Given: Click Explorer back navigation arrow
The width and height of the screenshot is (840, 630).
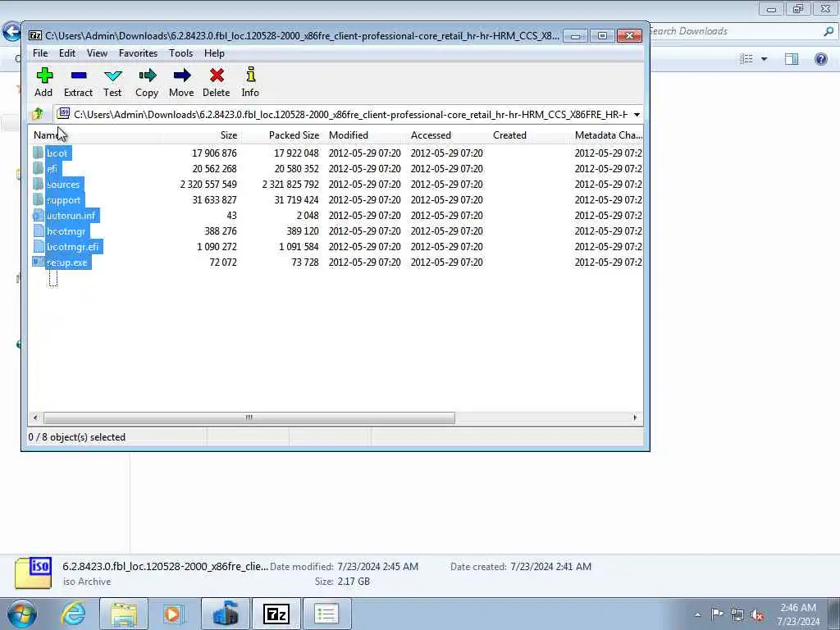Looking at the screenshot, I should 11,31.
